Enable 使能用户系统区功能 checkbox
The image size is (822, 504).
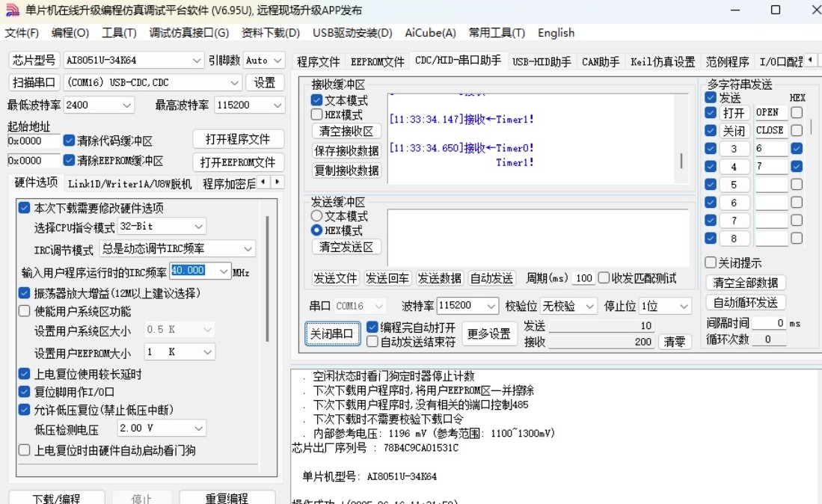click(x=24, y=310)
